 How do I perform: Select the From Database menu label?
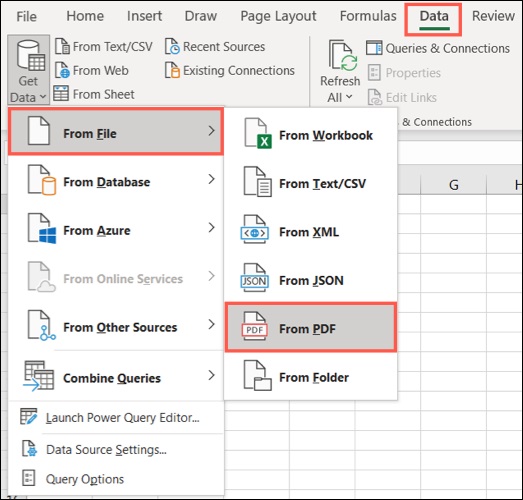point(107,182)
